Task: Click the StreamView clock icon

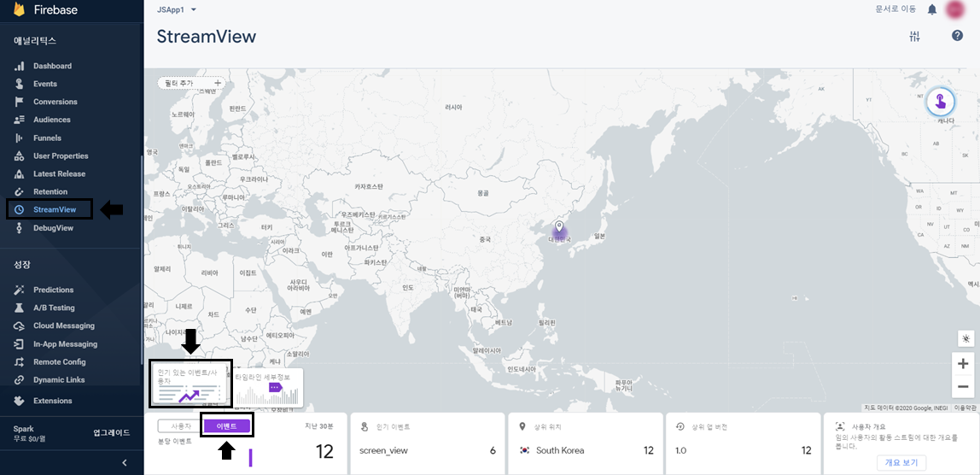Action: [x=20, y=209]
